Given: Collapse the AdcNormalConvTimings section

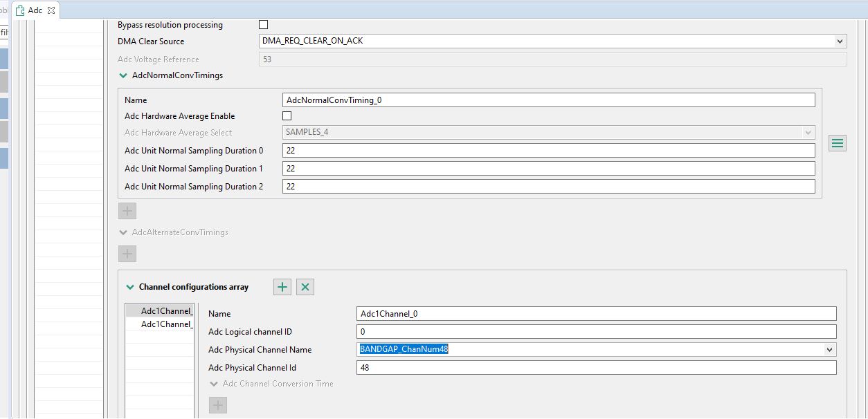Looking at the screenshot, I should 123,75.
